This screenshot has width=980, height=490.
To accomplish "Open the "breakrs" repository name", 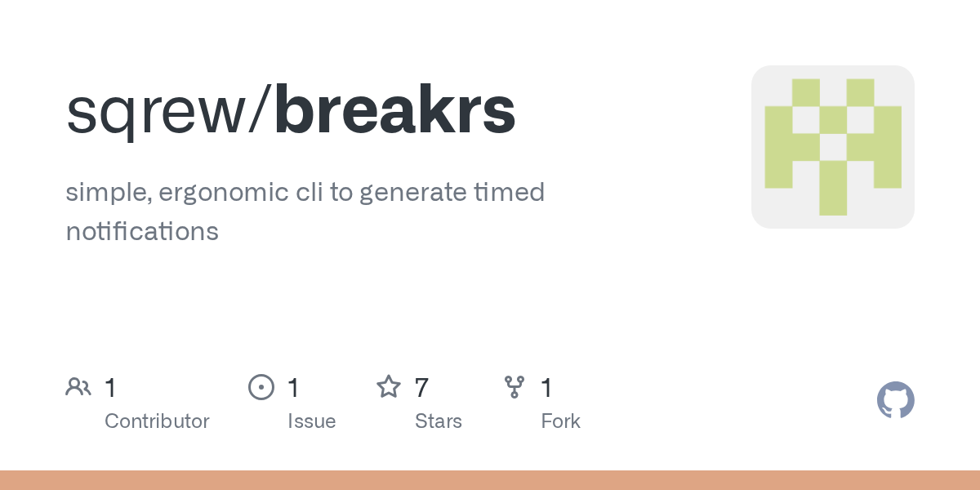I will 395,110.
